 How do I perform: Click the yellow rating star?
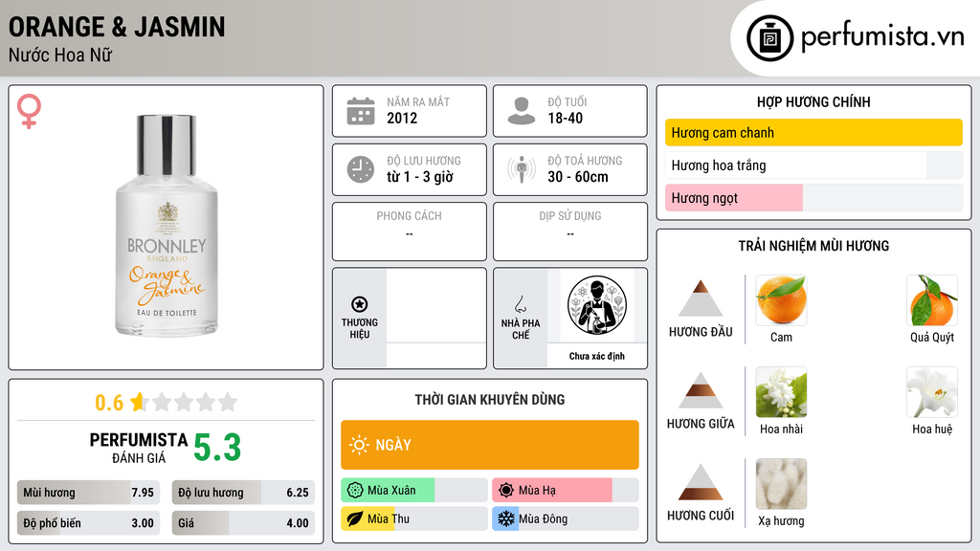[x=138, y=402]
